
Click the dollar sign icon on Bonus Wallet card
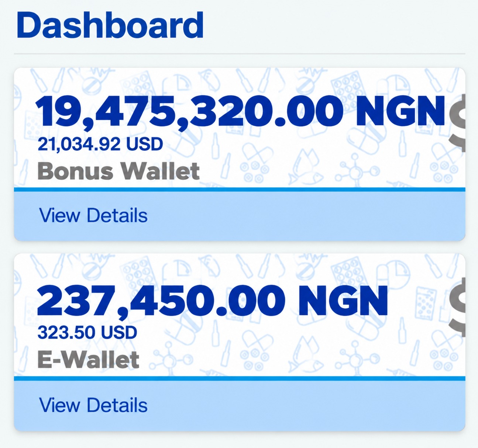click(458, 123)
